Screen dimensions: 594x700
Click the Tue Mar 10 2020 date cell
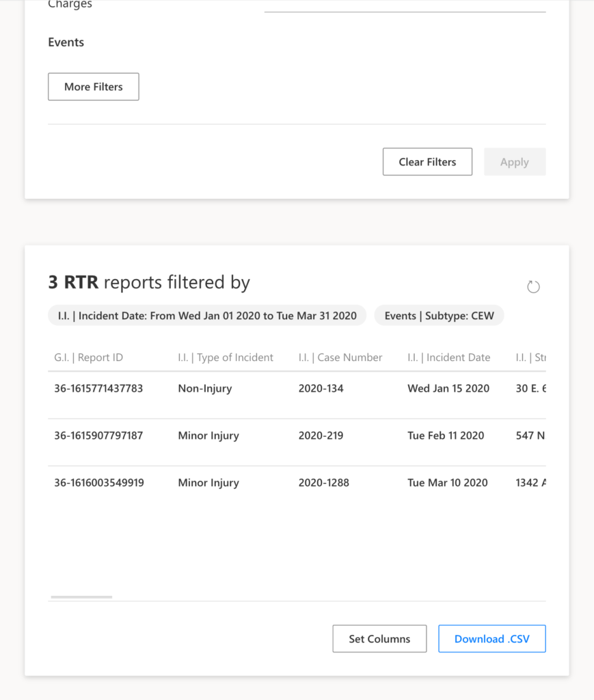[448, 483]
